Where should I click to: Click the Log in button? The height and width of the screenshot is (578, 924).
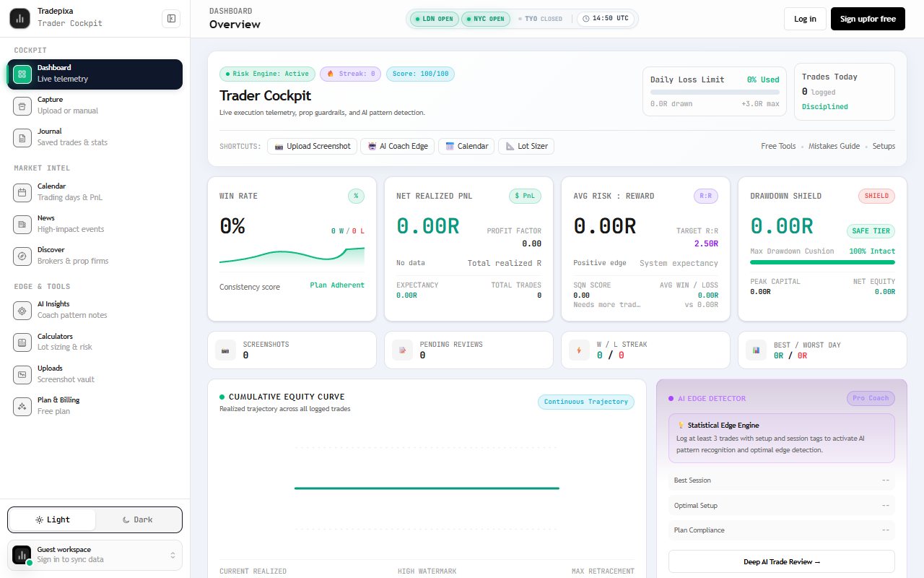coord(805,19)
